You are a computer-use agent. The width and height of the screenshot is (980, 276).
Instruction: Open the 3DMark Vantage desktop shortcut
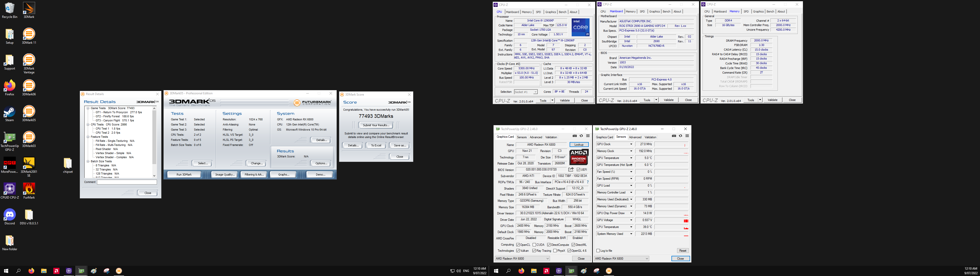click(29, 63)
